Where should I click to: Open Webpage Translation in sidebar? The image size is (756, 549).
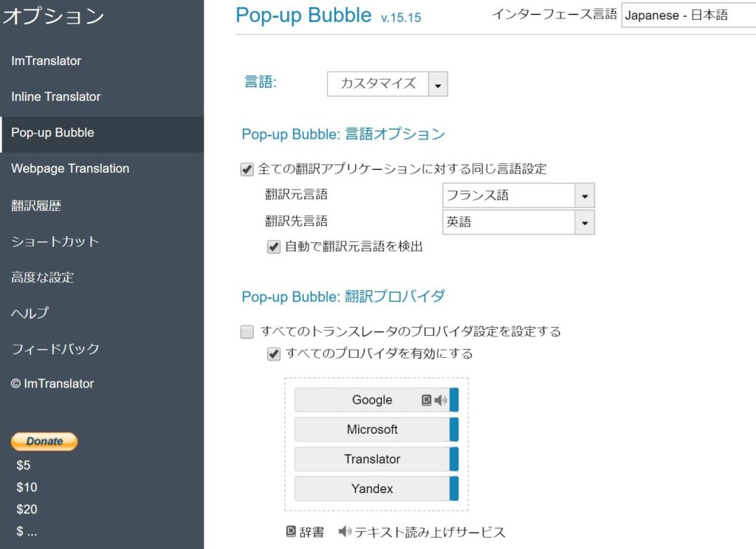click(70, 168)
